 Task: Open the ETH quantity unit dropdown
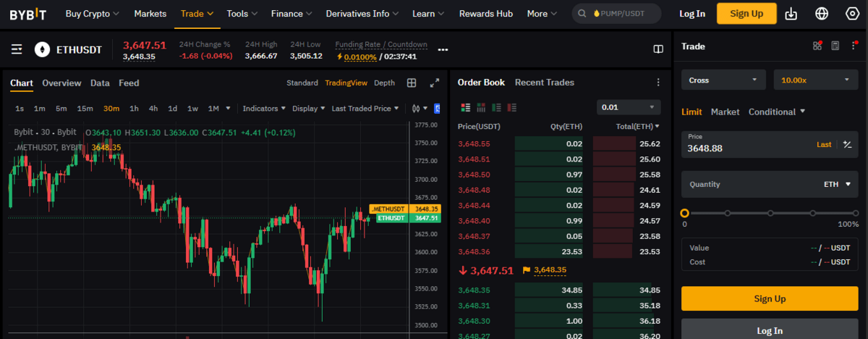click(x=837, y=184)
